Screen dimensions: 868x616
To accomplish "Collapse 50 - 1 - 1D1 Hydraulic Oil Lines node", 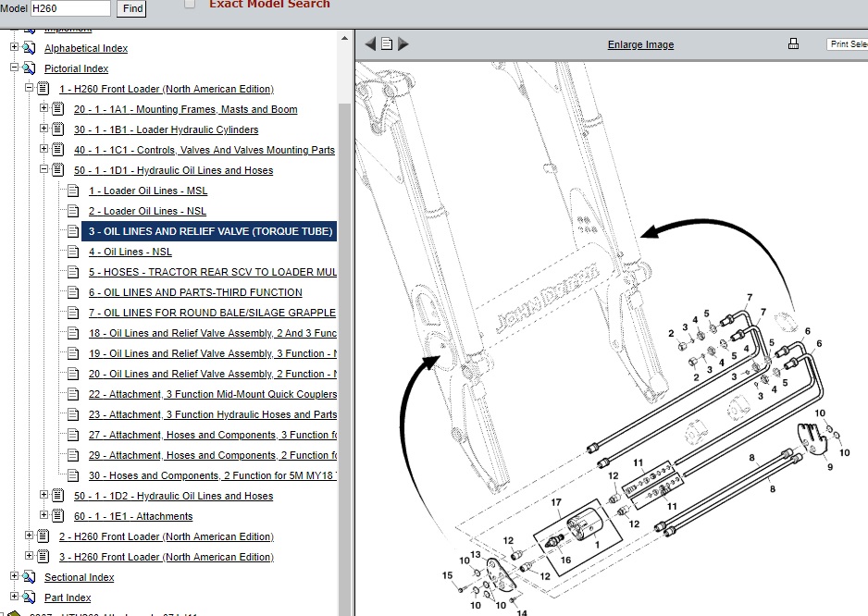I will 43,169.
